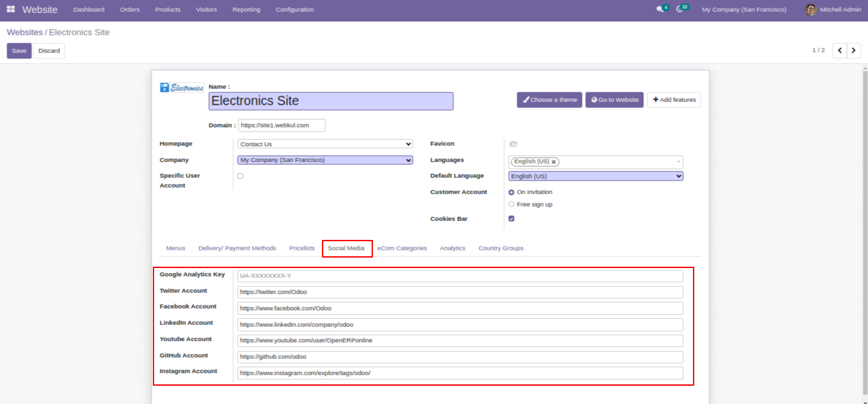Click Mitchell Admin avatar picture
Viewport: 868px width, 404px height.
[811, 10]
